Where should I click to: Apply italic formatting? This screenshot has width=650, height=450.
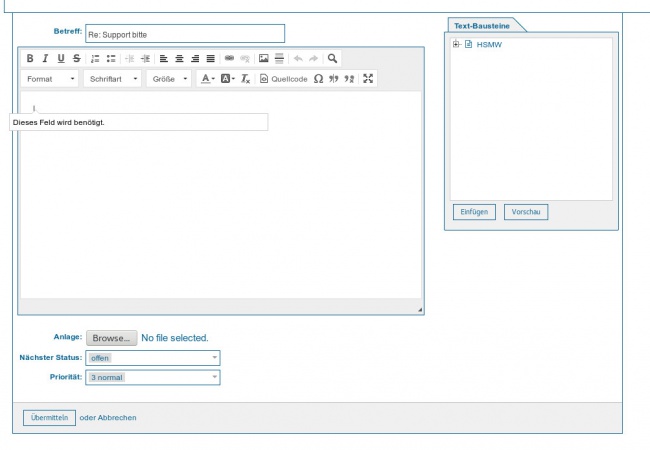tap(45, 59)
